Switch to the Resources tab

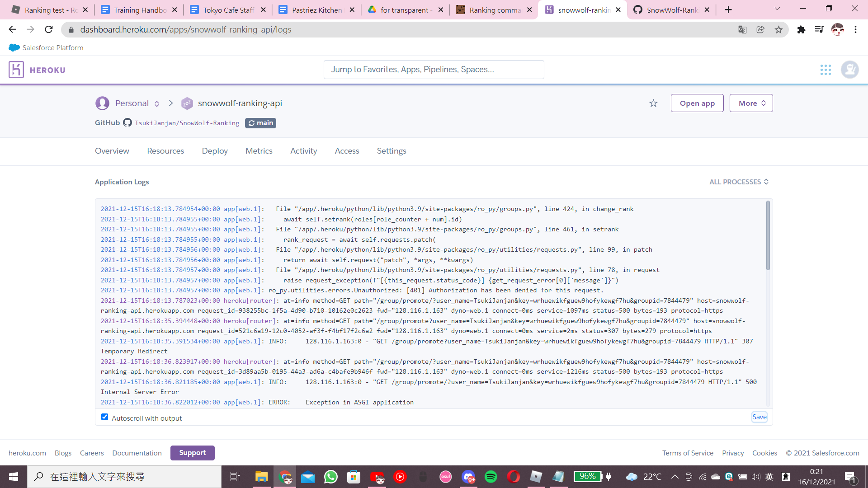click(x=165, y=151)
